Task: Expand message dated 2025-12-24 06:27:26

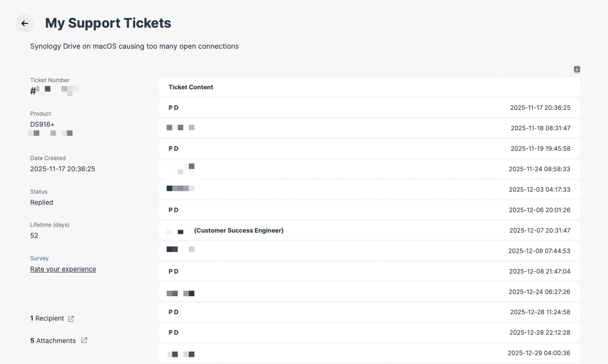Action: tap(369, 292)
